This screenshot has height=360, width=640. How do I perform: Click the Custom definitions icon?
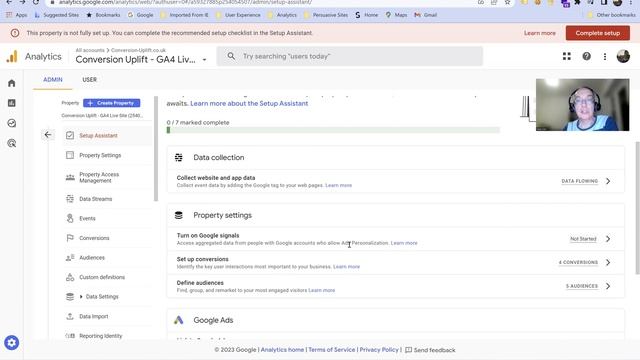click(70, 277)
